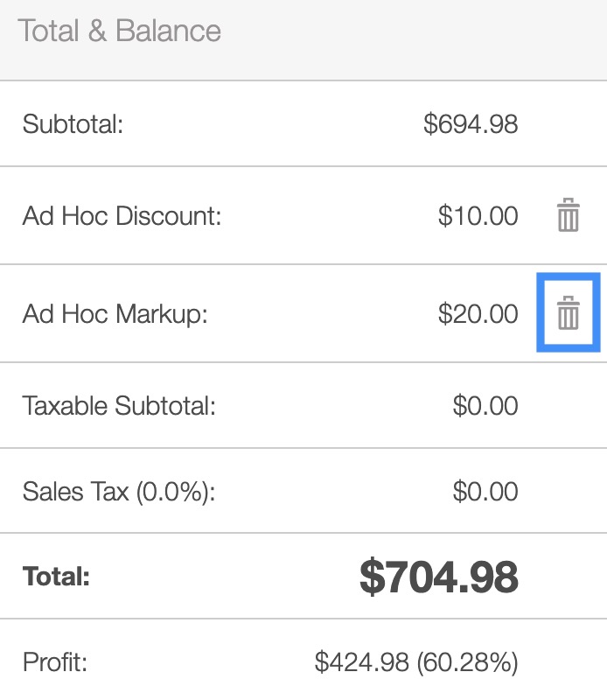Image resolution: width=607 pixels, height=700 pixels.
Task: Click the $704.98 total amount
Action: [x=438, y=577]
